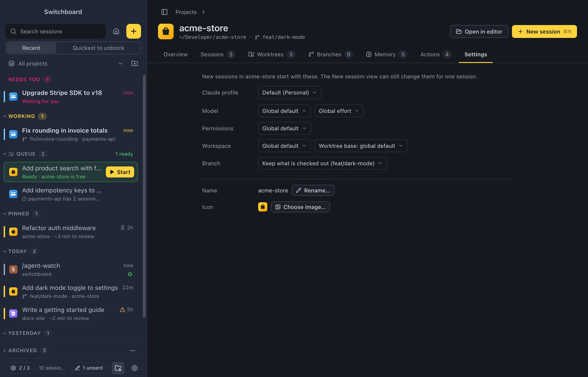Open the Global effort dropdown

[x=339, y=111]
